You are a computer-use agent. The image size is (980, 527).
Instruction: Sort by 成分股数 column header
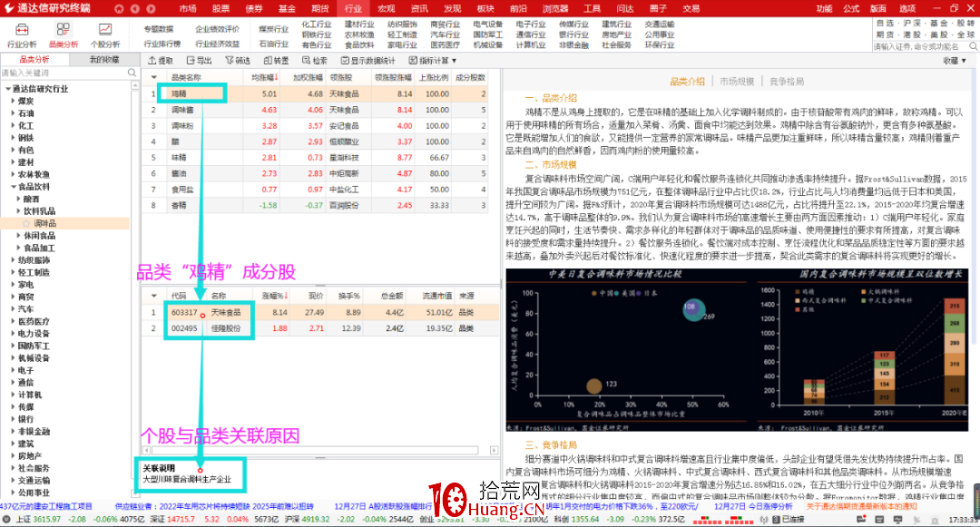click(x=470, y=77)
